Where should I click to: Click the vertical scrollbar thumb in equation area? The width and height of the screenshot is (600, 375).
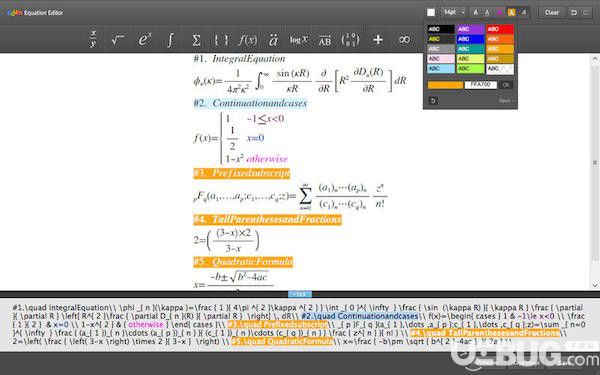point(595,162)
